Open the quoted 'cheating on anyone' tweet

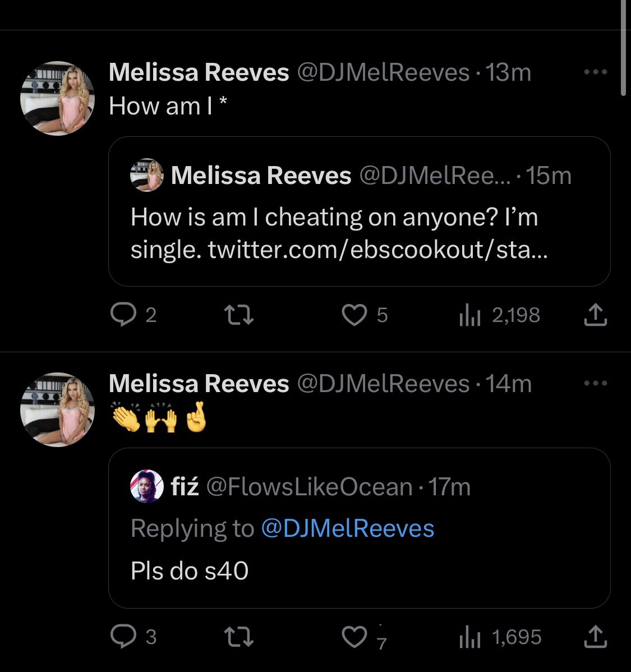(x=359, y=211)
